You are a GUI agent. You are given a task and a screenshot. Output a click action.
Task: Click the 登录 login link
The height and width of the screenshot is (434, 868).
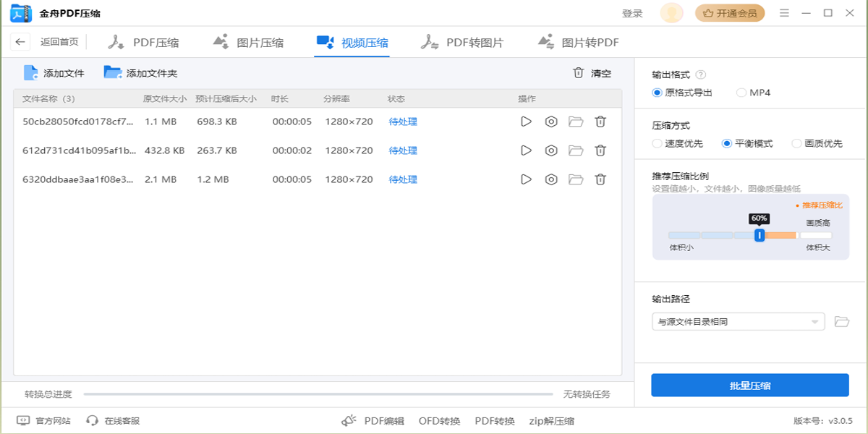pos(632,13)
